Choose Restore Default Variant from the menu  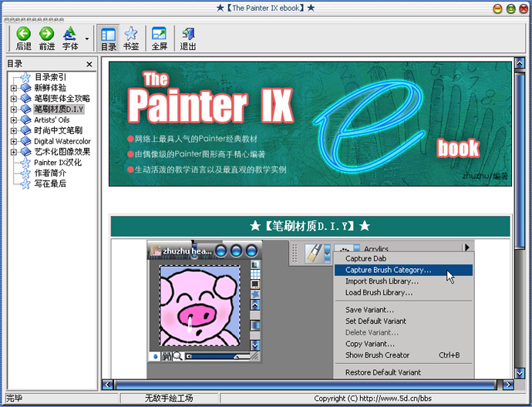(x=383, y=372)
